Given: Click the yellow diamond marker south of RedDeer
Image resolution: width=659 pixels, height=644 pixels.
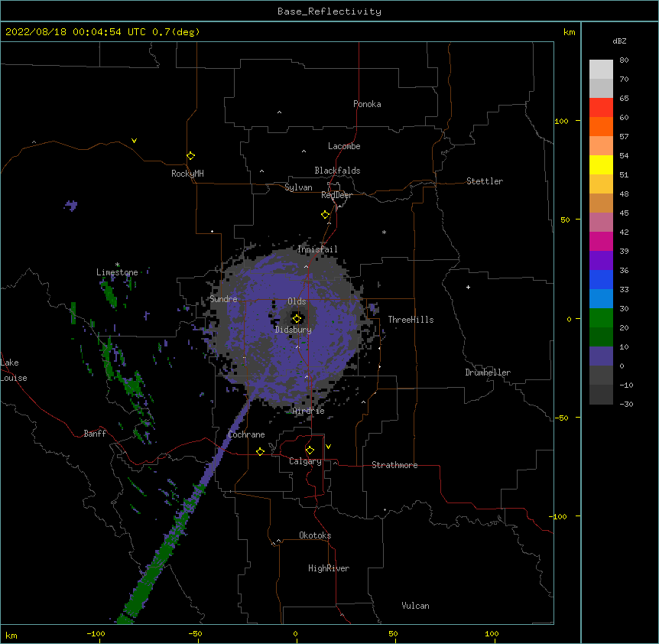Looking at the screenshot, I should coord(326,215).
